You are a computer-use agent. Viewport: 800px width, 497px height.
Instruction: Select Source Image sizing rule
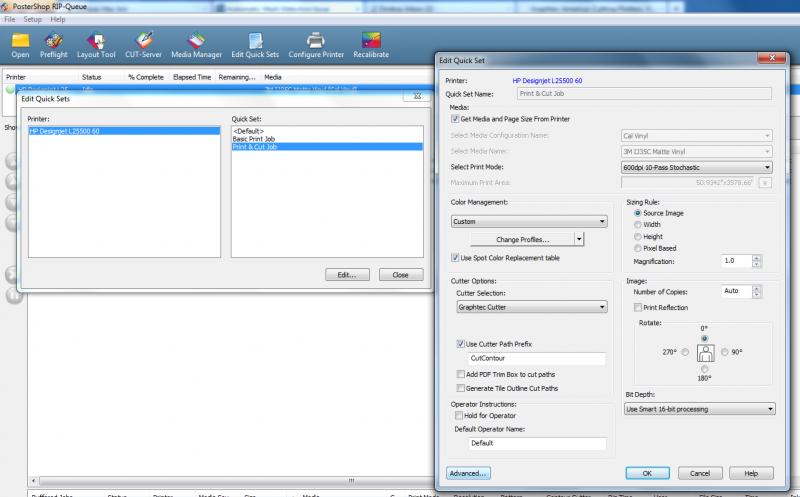point(638,213)
